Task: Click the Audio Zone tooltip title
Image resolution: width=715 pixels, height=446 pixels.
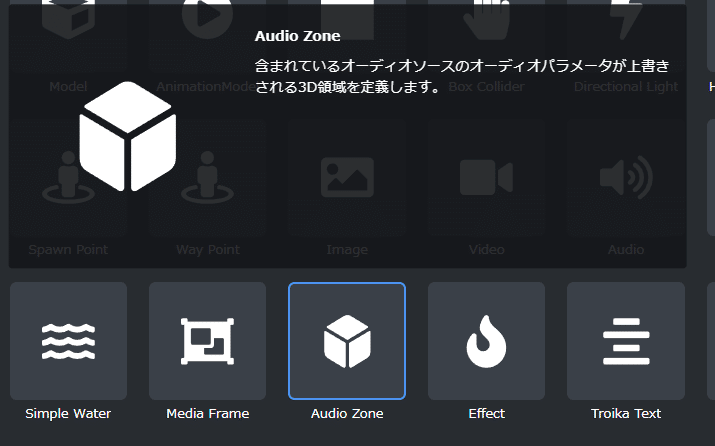Action: pos(297,36)
